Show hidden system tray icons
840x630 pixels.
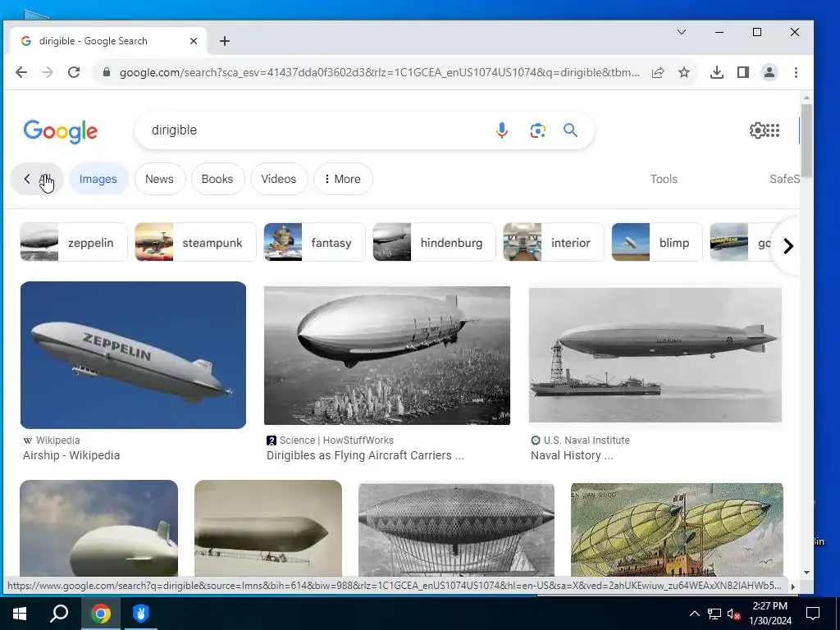click(694, 614)
